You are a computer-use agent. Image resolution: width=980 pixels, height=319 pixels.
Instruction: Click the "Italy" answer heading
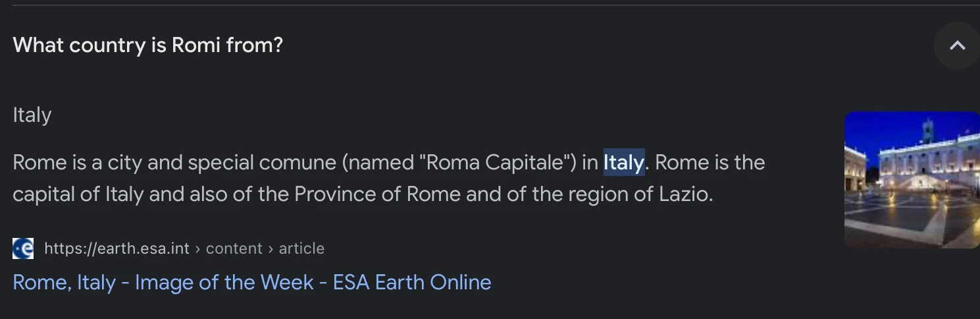pyautogui.click(x=32, y=115)
